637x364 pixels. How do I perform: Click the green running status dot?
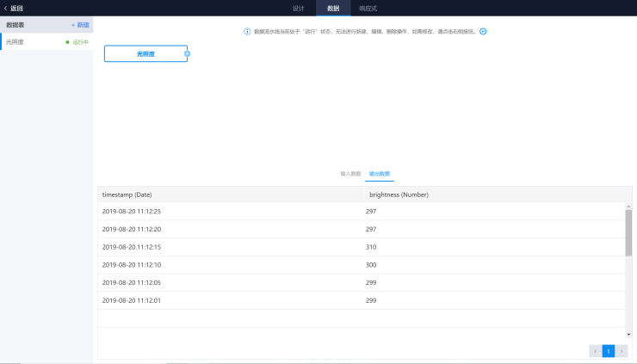click(x=67, y=42)
